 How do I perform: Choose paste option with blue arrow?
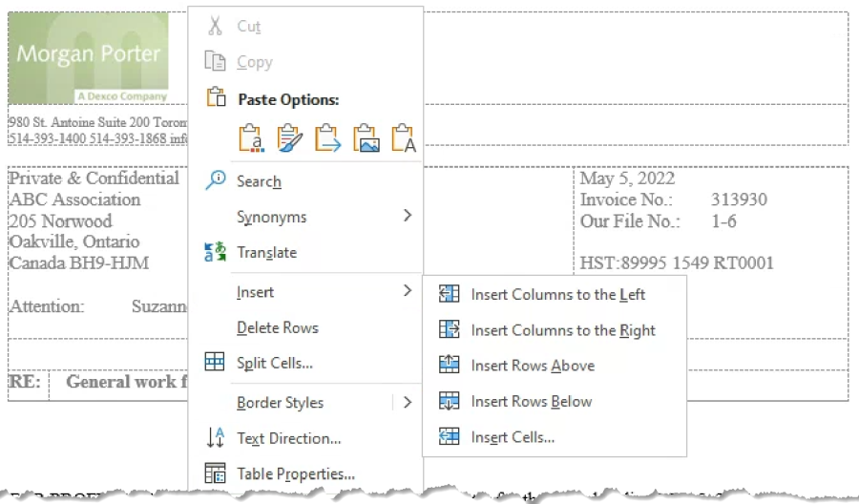tap(327, 137)
